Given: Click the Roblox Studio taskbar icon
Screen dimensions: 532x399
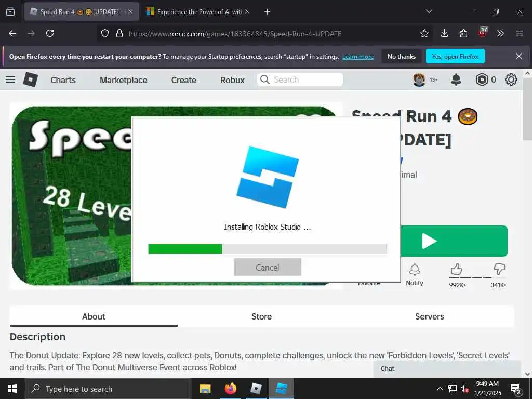Looking at the screenshot, I should coord(282,389).
